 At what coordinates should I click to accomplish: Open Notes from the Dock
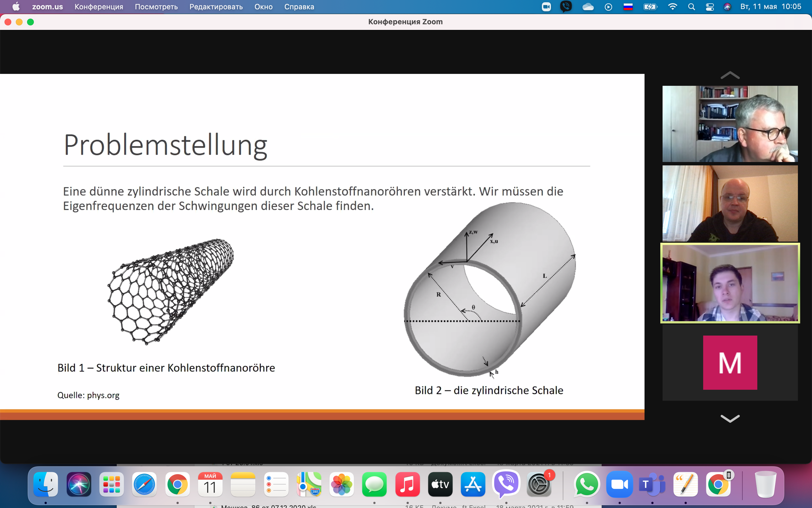click(x=243, y=484)
